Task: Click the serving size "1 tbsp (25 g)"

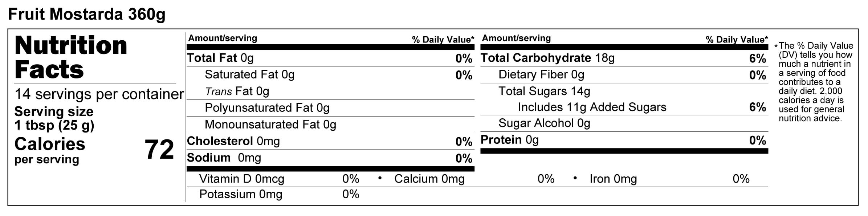Action: click(54, 125)
